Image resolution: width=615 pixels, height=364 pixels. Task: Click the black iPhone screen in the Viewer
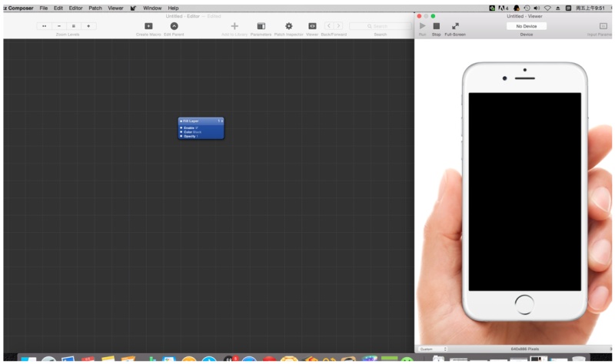tap(525, 192)
